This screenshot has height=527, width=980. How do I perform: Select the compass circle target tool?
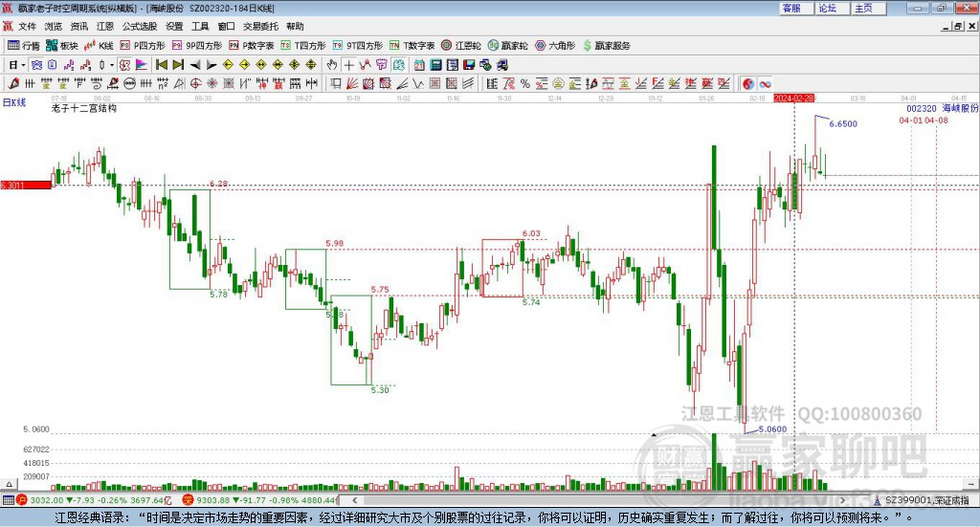(x=195, y=83)
